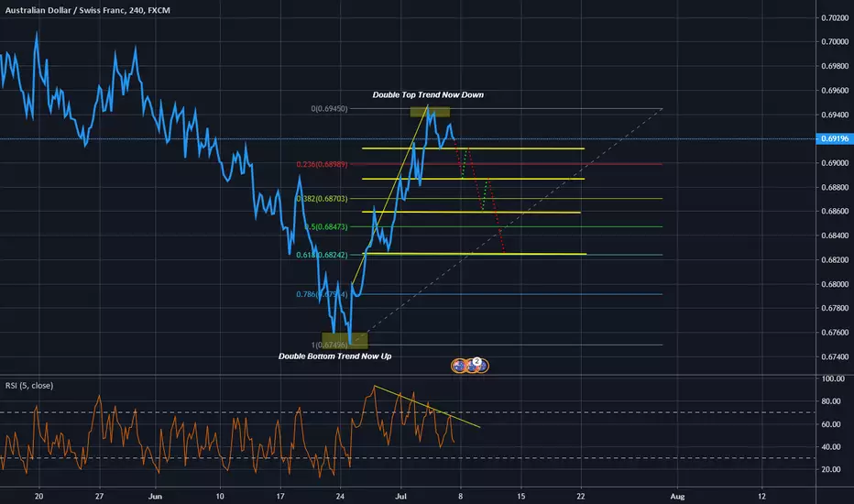This screenshot has height=504, width=854.
Task: Click the 0.68000 price axis label
Action: pyautogui.click(x=835, y=284)
